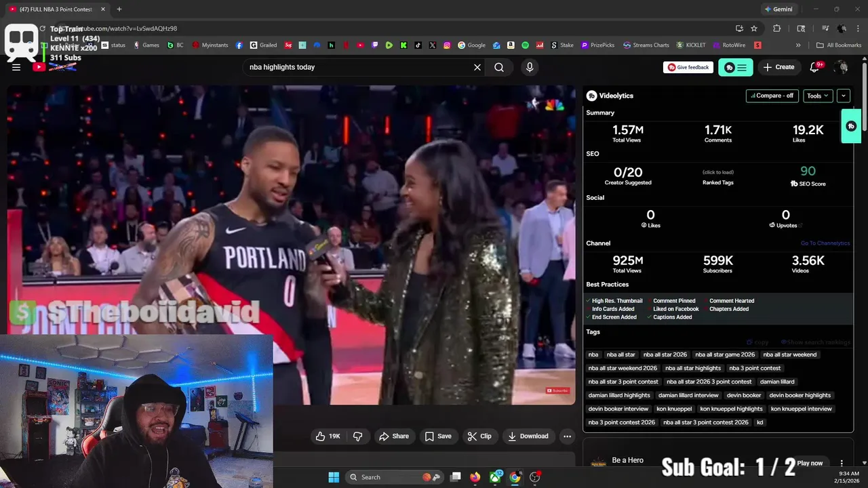Click the Give feedback button
This screenshot has height=488, width=868.
pyautogui.click(x=688, y=67)
